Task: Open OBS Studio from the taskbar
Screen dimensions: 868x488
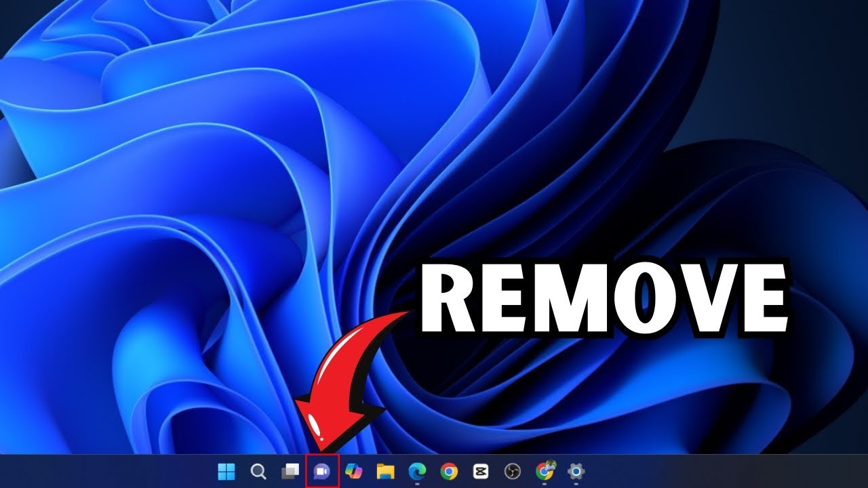Action: pyautogui.click(x=513, y=471)
